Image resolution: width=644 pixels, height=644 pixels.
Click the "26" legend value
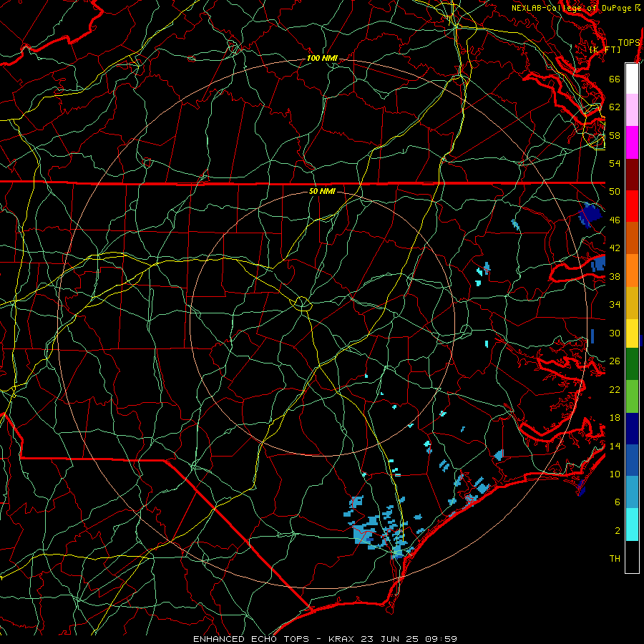tap(615, 361)
